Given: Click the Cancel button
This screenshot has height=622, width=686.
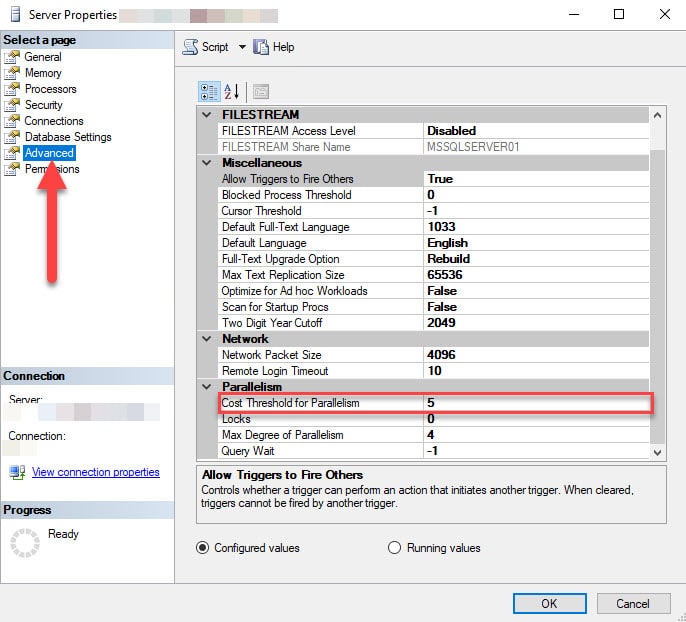Looking at the screenshot, I should [633, 604].
